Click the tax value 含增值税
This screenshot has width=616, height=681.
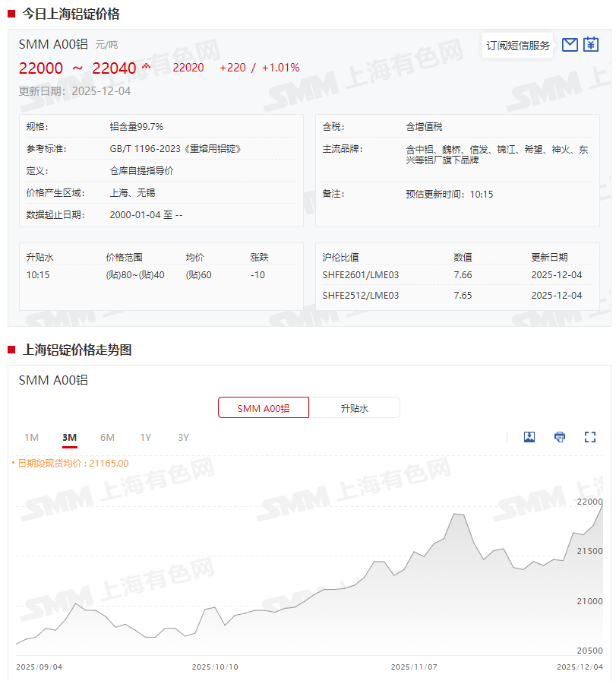[x=424, y=126]
